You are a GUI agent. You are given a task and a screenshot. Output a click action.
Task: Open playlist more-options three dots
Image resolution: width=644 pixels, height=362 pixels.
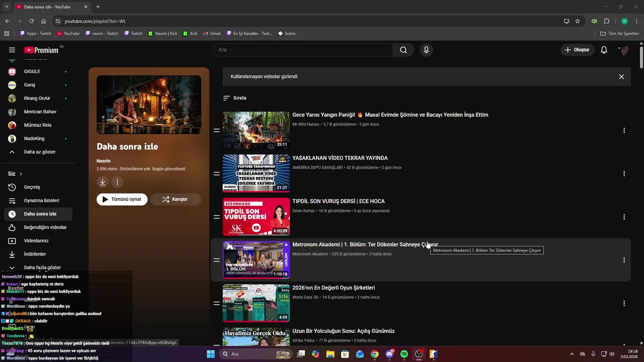point(117,182)
